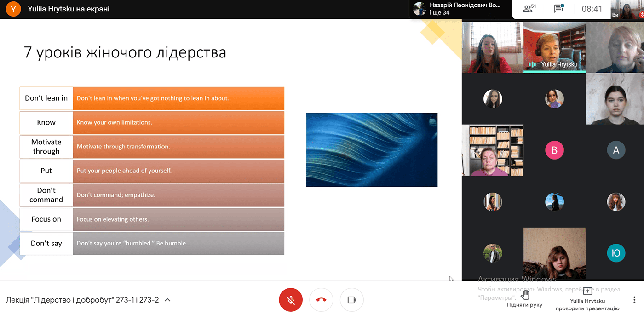Select Yuliia Hrytsku's video tile
Image resolution: width=644 pixels, height=314 pixels.
554,47
